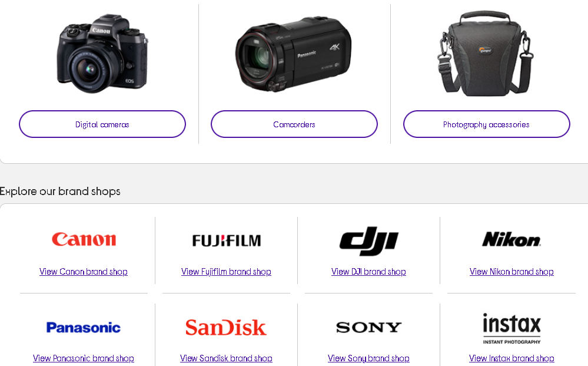This screenshot has width=588, height=366.
Task: Click the Canon brand logo
Action: (84, 239)
